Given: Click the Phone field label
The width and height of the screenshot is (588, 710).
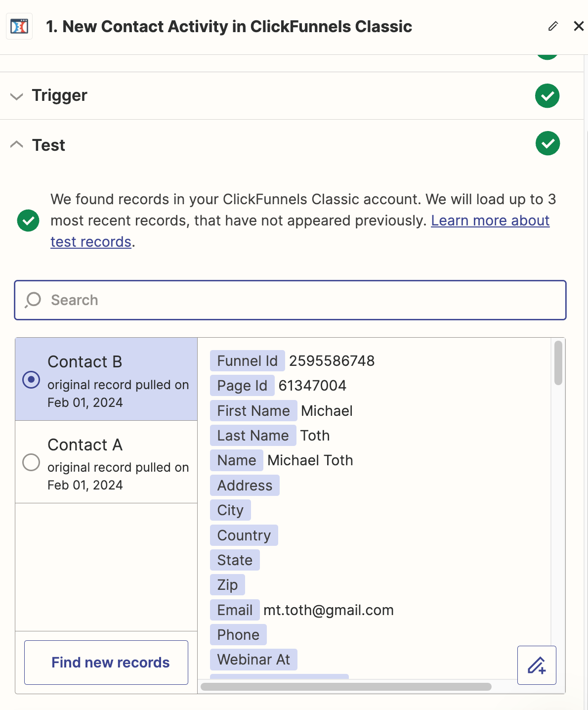Looking at the screenshot, I should 238,635.
